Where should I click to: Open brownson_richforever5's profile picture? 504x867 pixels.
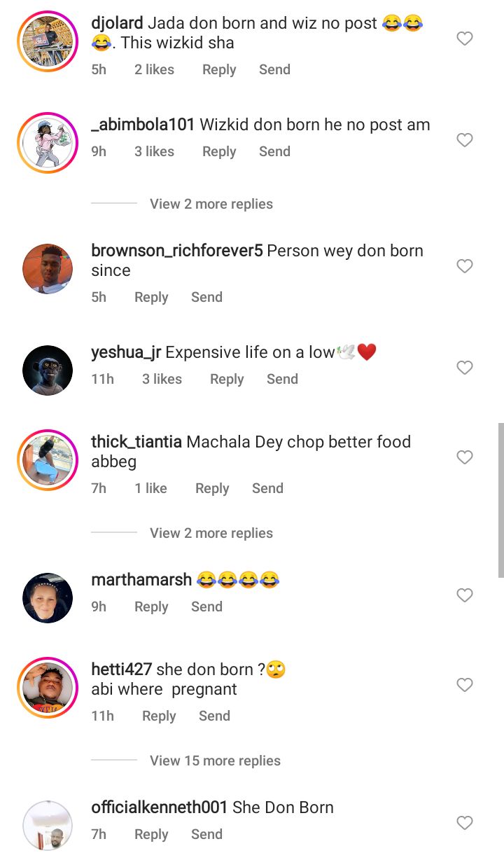(48, 268)
